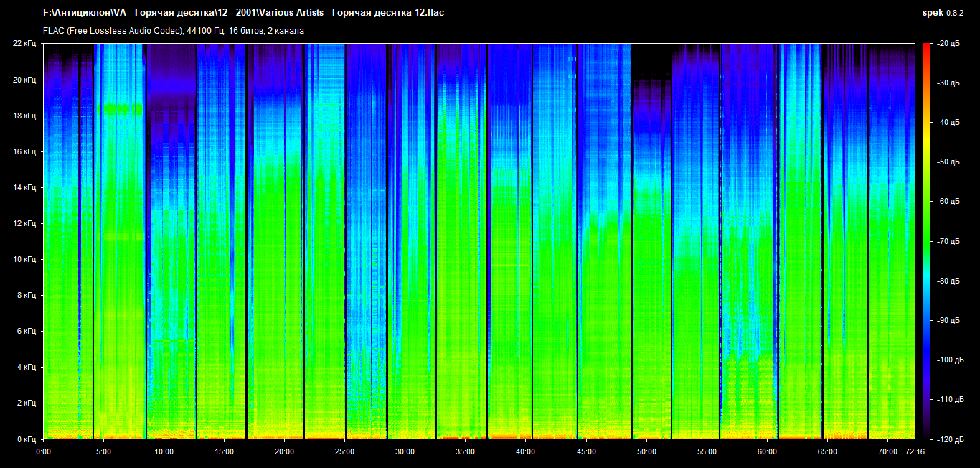The width and height of the screenshot is (980, 468).
Task: Click the 12 кГц frequency label
Action: (24, 223)
